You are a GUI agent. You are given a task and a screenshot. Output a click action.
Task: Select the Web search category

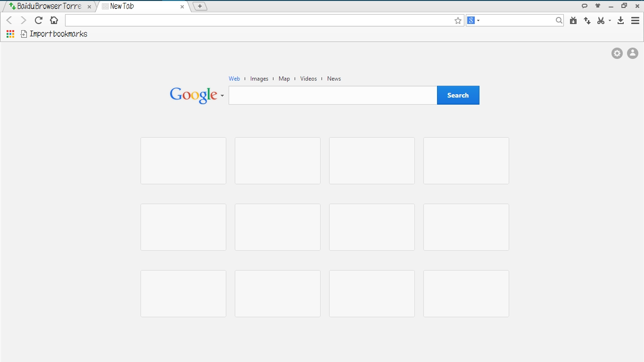point(234,79)
